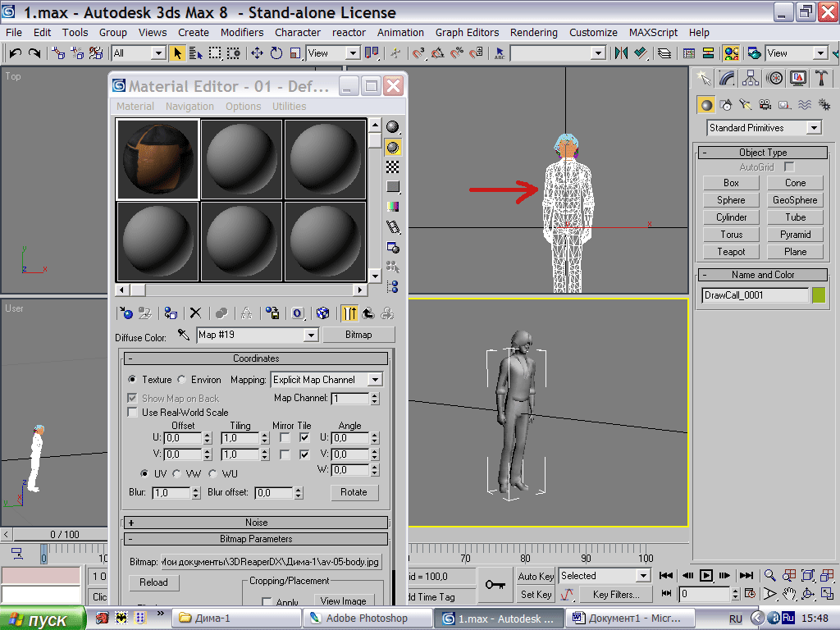The height and width of the screenshot is (630, 840).
Task: Click the Undo arrow in main toolbar
Action: point(15,53)
